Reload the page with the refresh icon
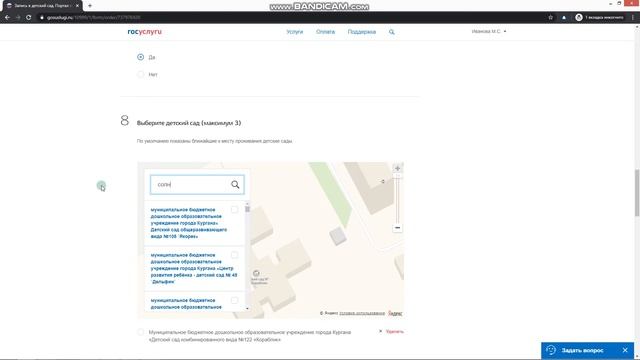This screenshot has height=360, width=640. tap(29, 18)
